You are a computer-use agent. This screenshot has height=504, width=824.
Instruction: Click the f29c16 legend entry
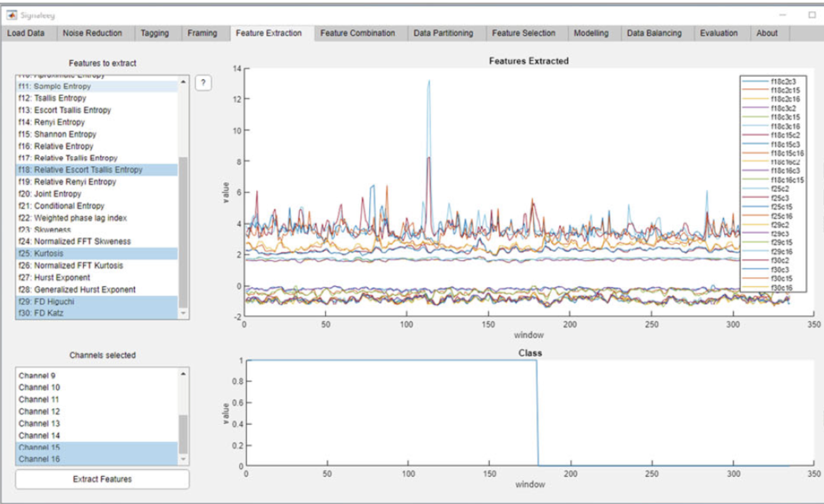pos(774,251)
